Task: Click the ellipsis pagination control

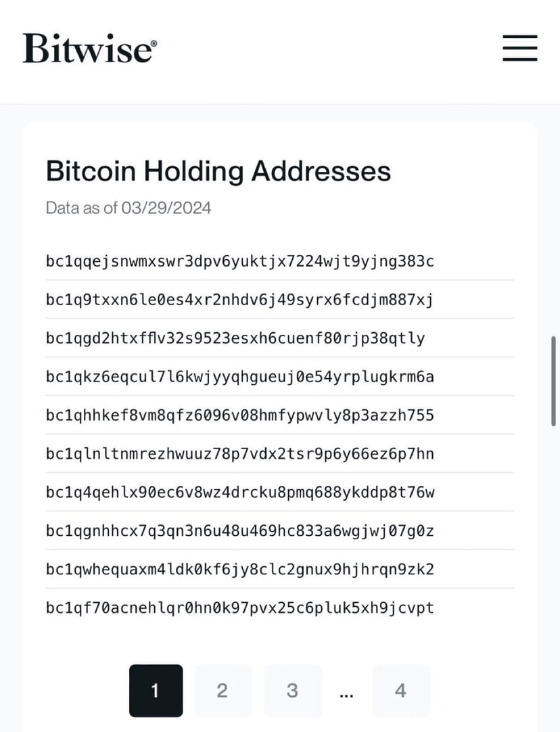Action: 346,690
